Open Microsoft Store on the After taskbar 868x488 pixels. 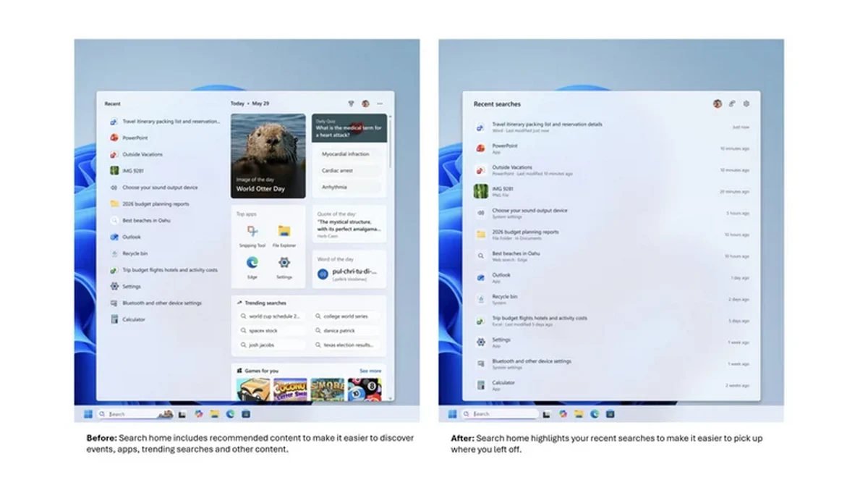[x=610, y=414]
